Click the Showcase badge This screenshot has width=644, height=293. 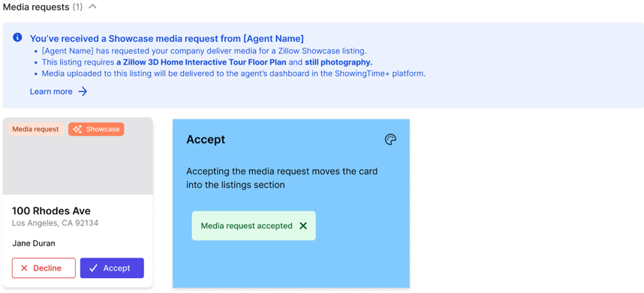(x=96, y=129)
